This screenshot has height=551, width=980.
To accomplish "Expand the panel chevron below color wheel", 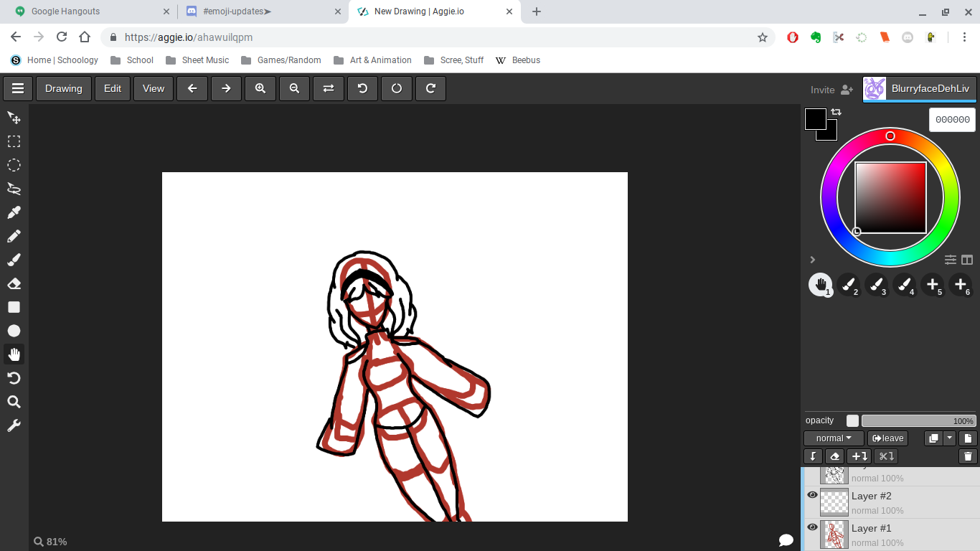I will pos(812,260).
